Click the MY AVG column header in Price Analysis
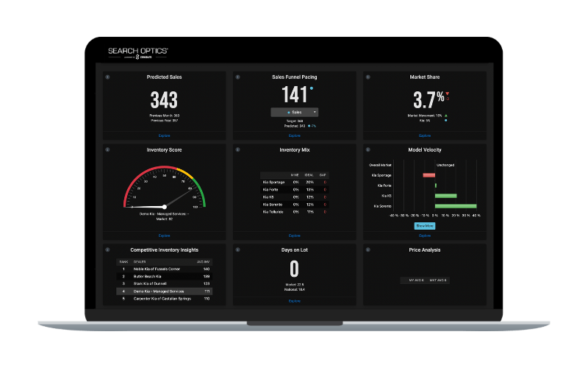Viewport: 588px width, 368px height. [416, 280]
